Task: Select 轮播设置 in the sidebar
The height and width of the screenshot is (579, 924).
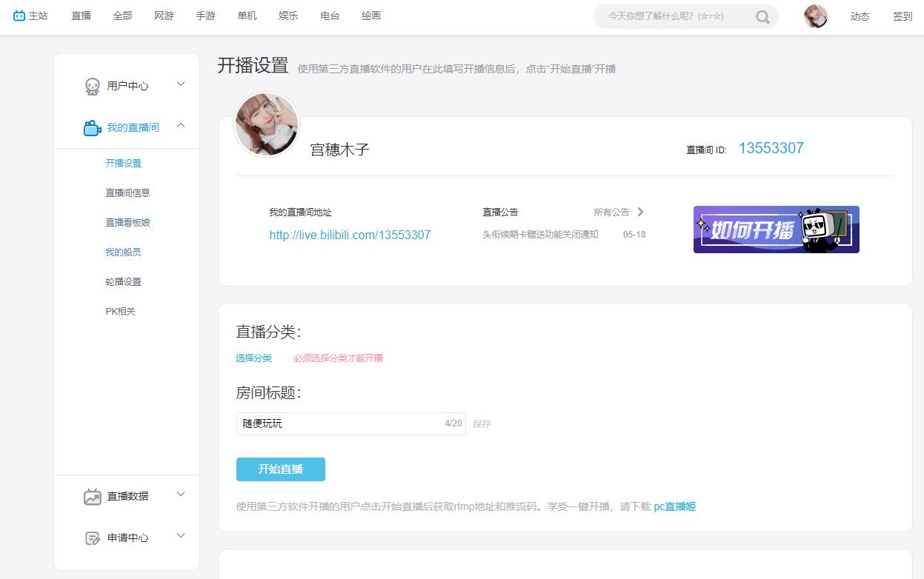Action: tap(123, 281)
